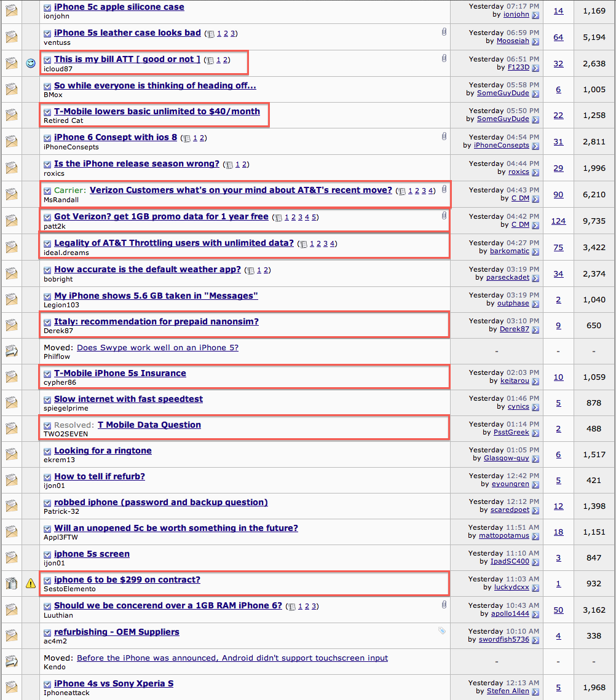Go to page 5 of Got Verizon promo thread

(314, 218)
